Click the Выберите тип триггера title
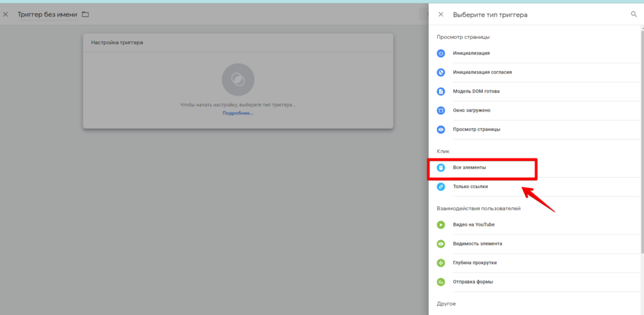 coord(490,15)
